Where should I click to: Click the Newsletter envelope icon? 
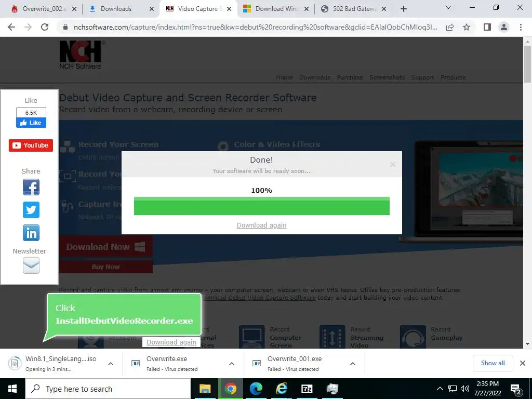point(31,265)
